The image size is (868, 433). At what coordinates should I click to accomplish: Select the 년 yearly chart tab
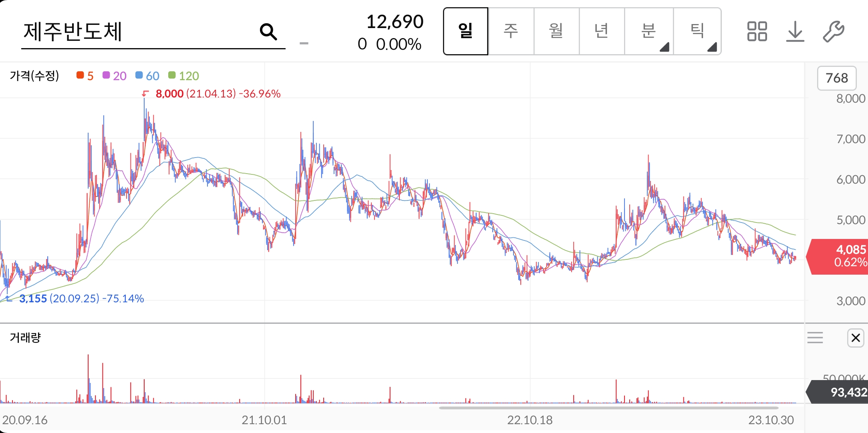(x=602, y=31)
